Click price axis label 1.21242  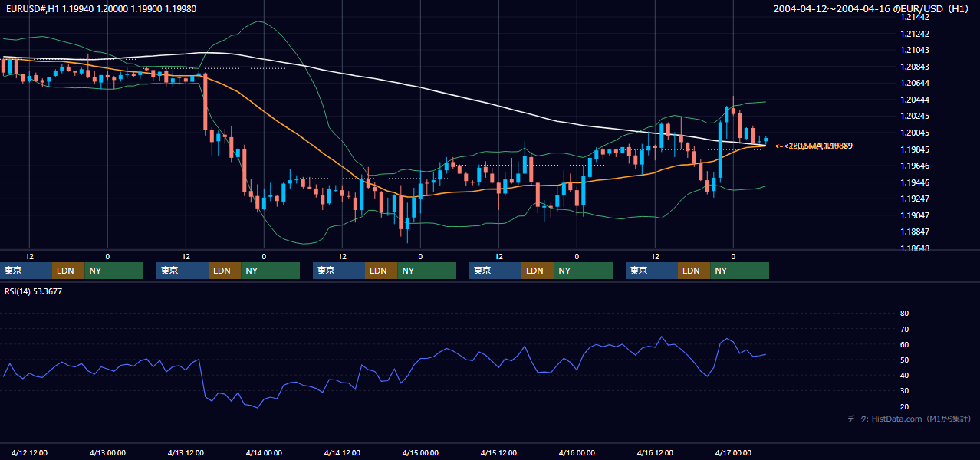coord(916,34)
